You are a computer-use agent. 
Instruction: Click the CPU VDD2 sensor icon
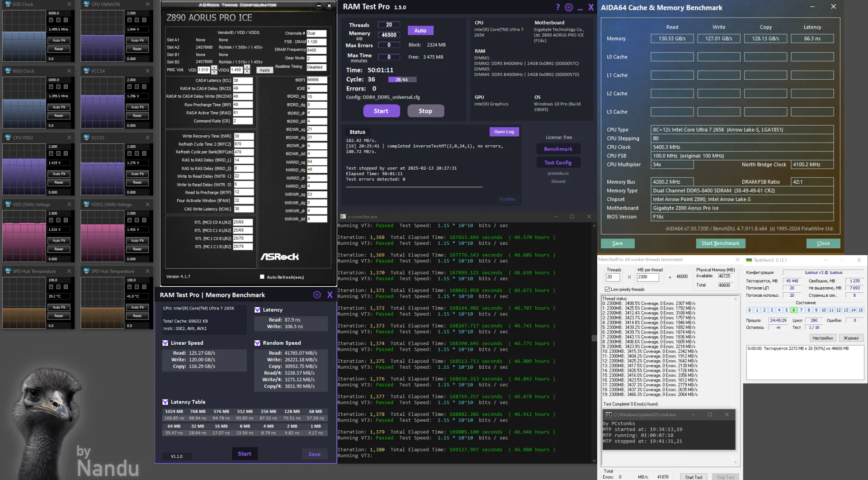[8, 138]
